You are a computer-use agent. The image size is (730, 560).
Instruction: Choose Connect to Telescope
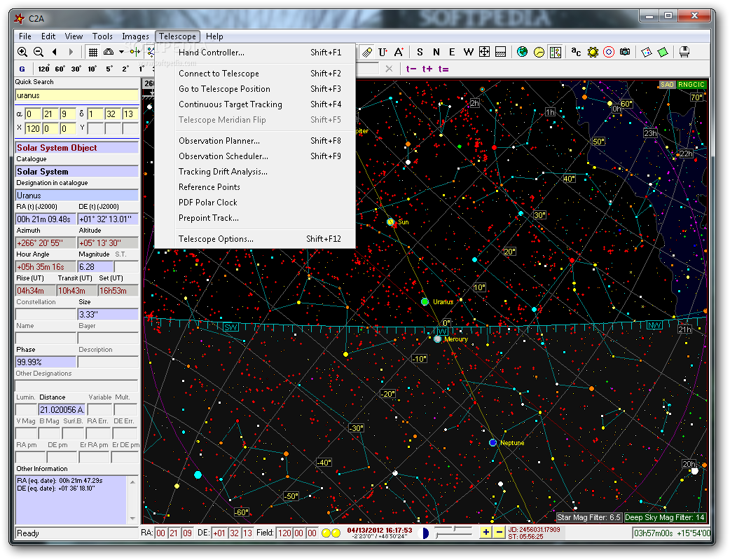click(x=255, y=74)
